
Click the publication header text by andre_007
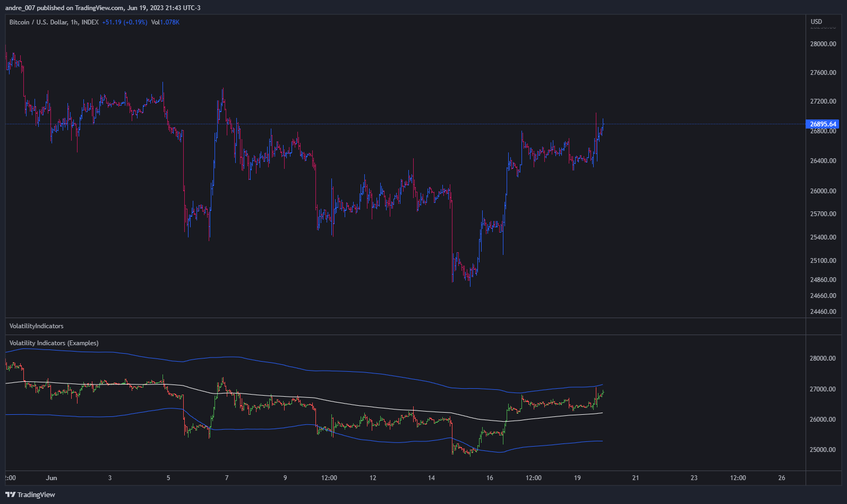click(x=103, y=8)
